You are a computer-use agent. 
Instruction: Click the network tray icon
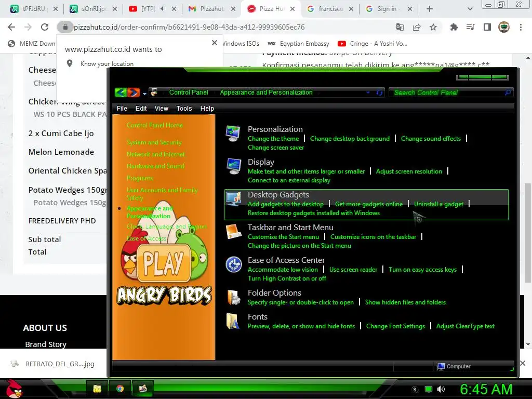point(429,389)
